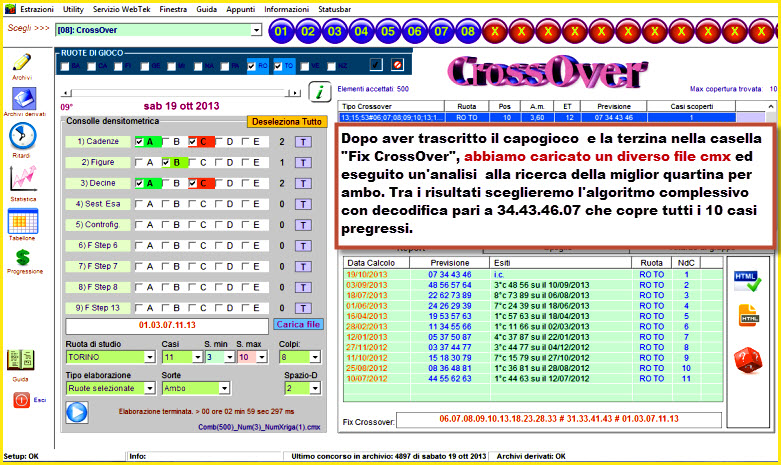
Task: Check the BA wheel checkbox
Action: coord(65,66)
